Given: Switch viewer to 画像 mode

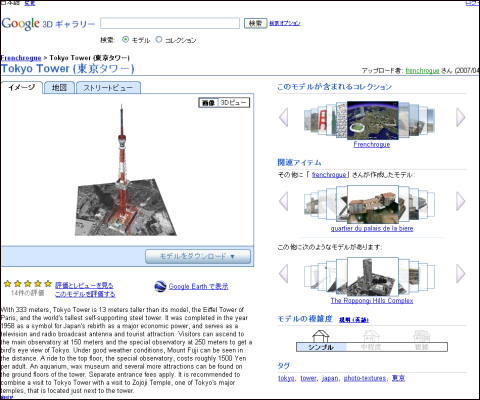Looking at the screenshot, I should coord(209,103).
